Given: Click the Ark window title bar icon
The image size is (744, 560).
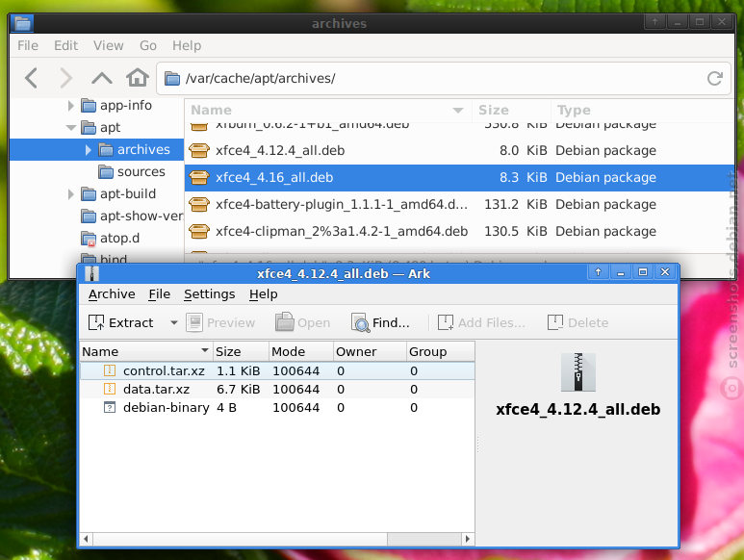Looking at the screenshot, I should click(x=91, y=273).
